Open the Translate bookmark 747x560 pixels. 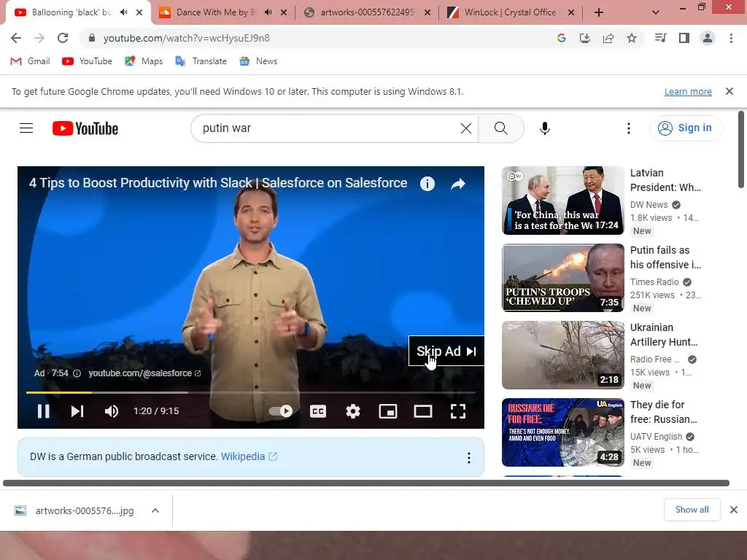[201, 61]
